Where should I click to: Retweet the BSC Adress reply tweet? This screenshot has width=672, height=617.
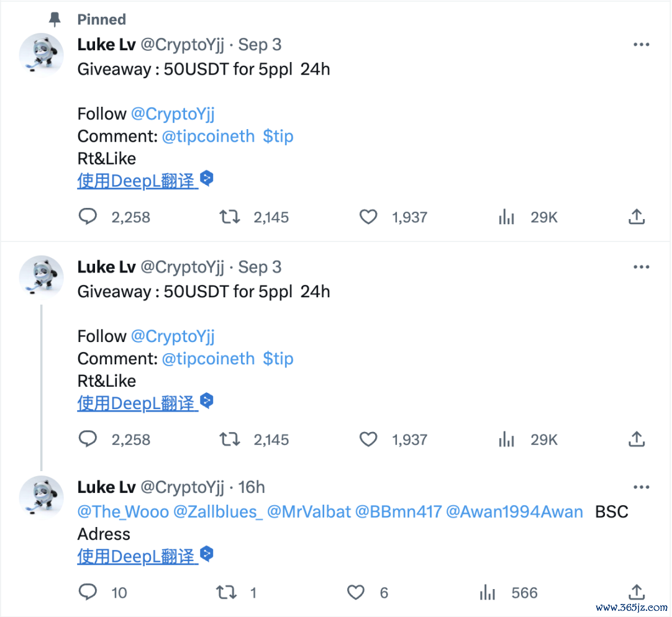(226, 592)
